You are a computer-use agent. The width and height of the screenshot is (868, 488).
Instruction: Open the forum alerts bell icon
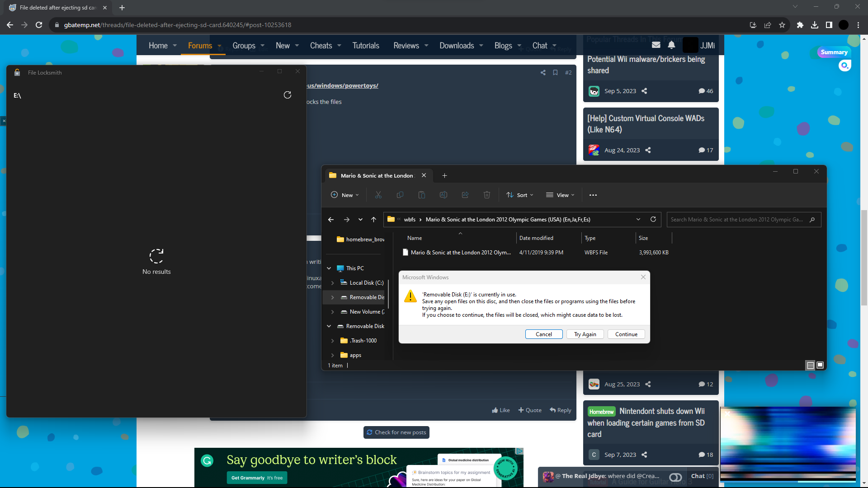[671, 45]
